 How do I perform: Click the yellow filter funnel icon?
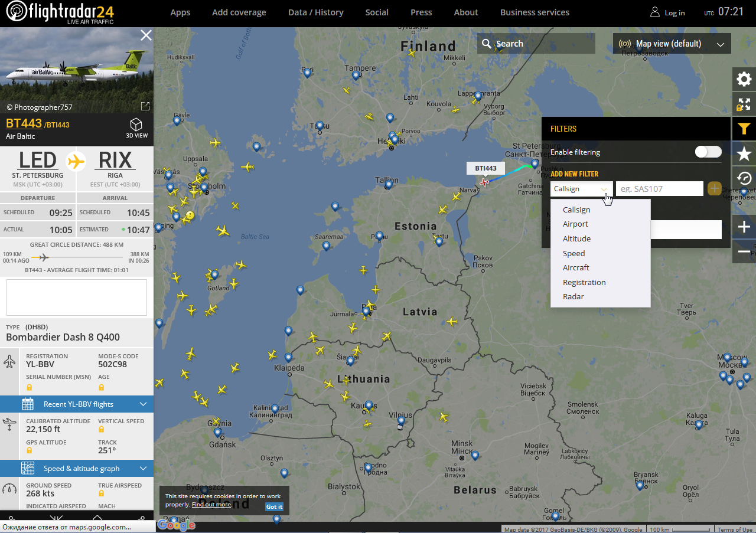[744, 129]
